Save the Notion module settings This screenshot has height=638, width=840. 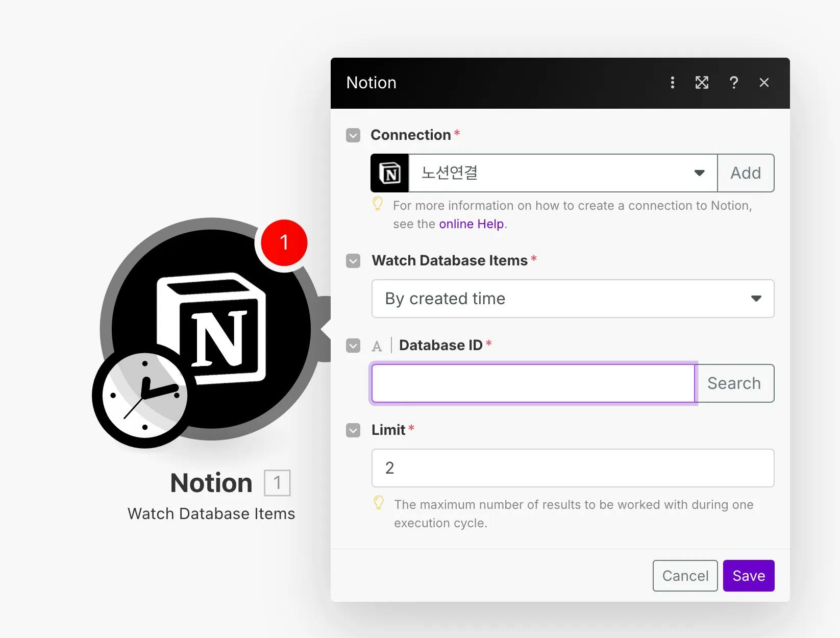pyautogui.click(x=749, y=576)
